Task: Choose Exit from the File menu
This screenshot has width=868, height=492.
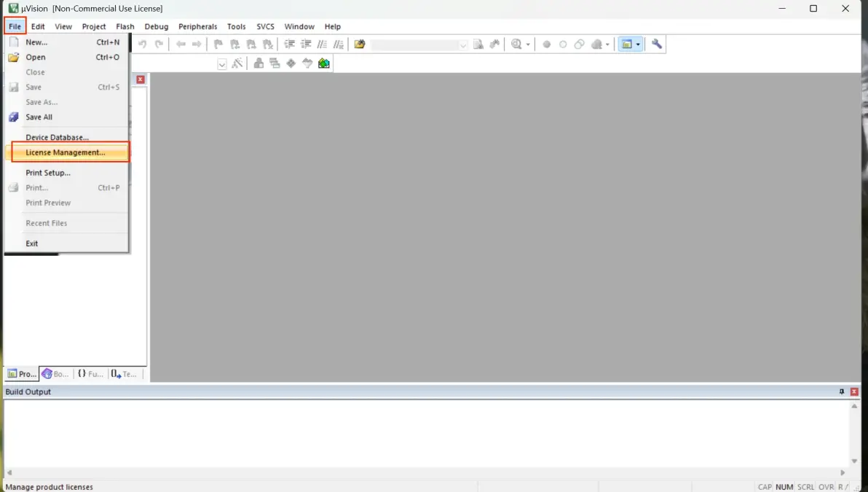Action: point(66,243)
